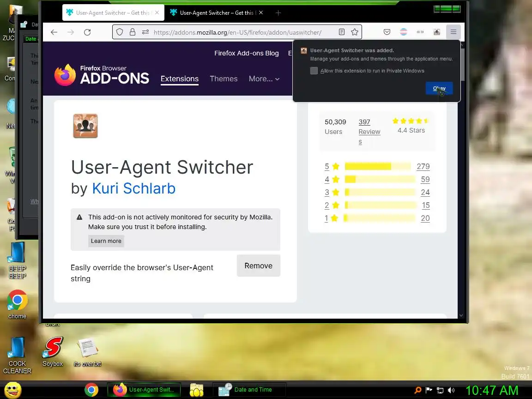Viewport: 532px width, 399px height.
Task: Save page to Pocket
Action: point(387,32)
